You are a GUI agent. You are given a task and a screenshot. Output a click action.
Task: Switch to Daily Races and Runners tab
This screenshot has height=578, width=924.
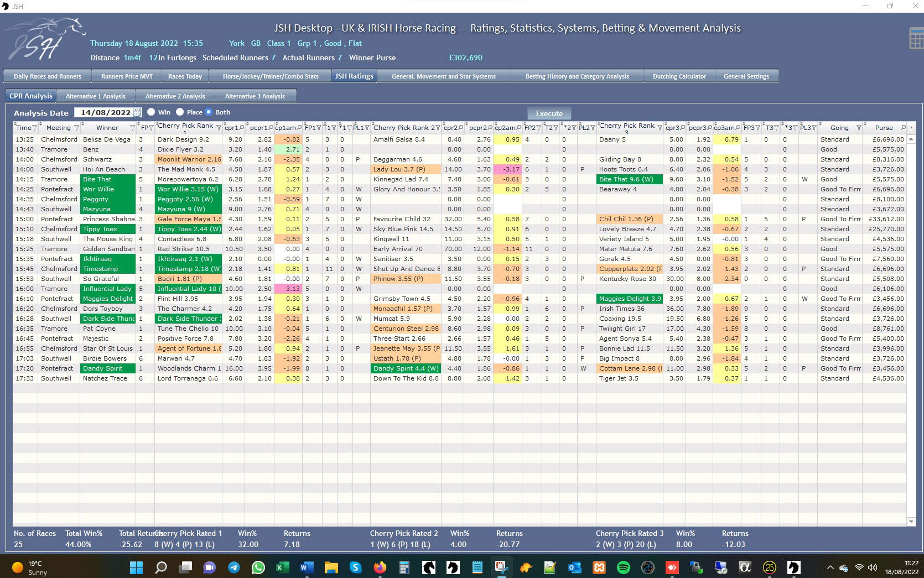pyautogui.click(x=48, y=76)
